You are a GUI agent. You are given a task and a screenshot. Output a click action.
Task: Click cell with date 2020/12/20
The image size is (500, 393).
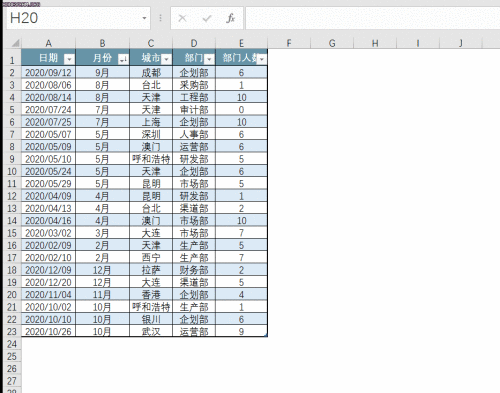pyautogui.click(x=49, y=282)
